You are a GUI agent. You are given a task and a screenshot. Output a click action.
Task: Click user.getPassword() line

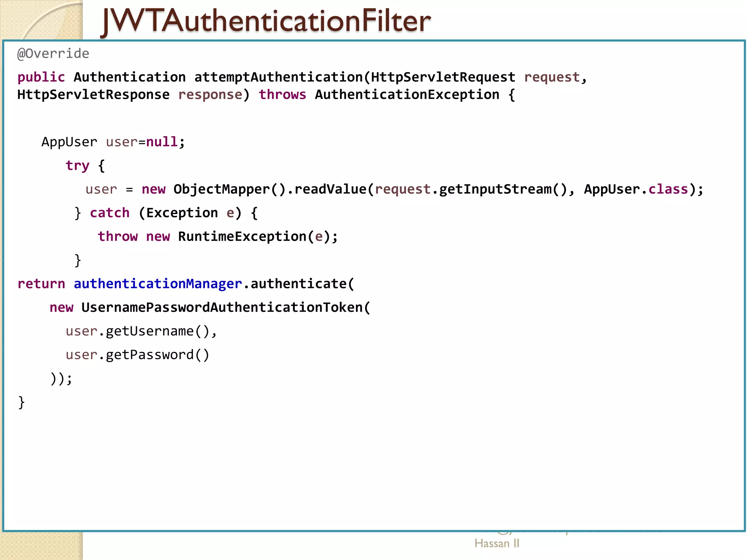point(138,355)
